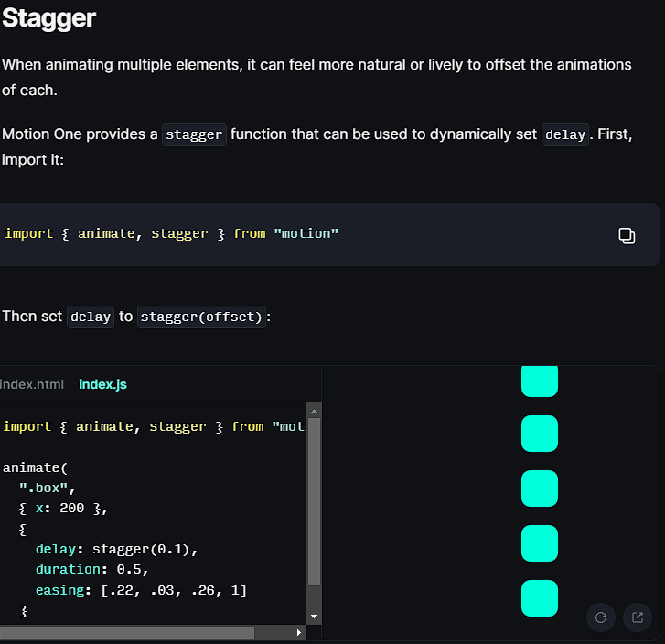The height and width of the screenshot is (644, 665).
Task: Click the "stagger" inline code in paragraph
Action: tap(194, 134)
